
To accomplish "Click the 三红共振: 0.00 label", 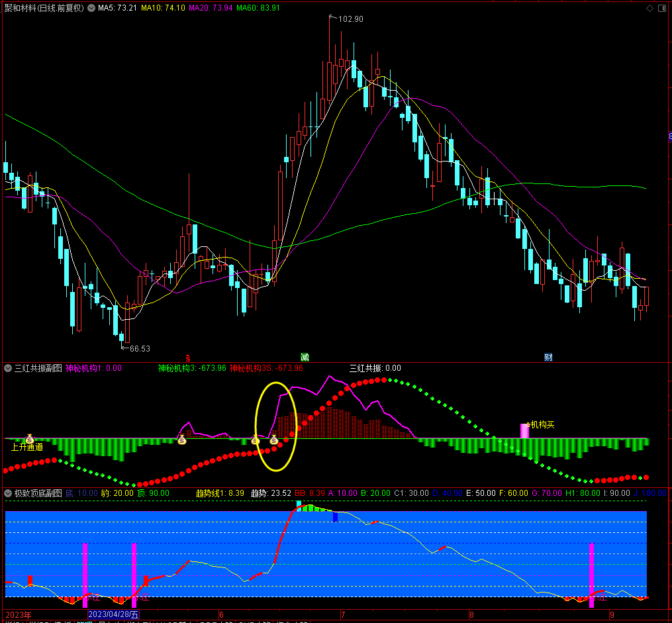I will (375, 368).
